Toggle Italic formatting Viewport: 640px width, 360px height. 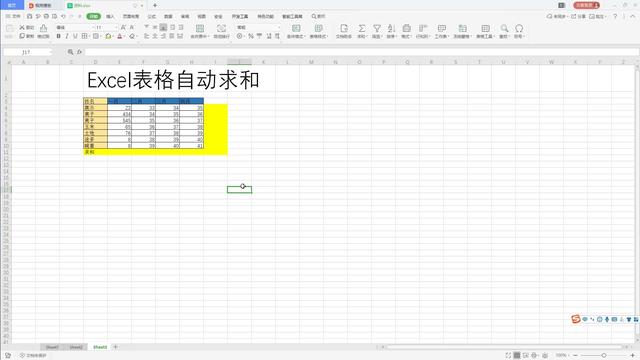pos(67,36)
